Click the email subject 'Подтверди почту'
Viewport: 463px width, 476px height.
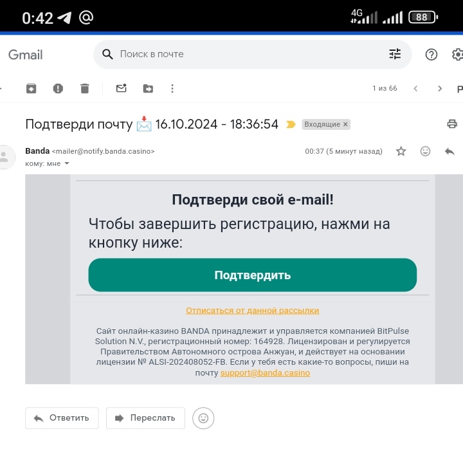[x=79, y=124]
